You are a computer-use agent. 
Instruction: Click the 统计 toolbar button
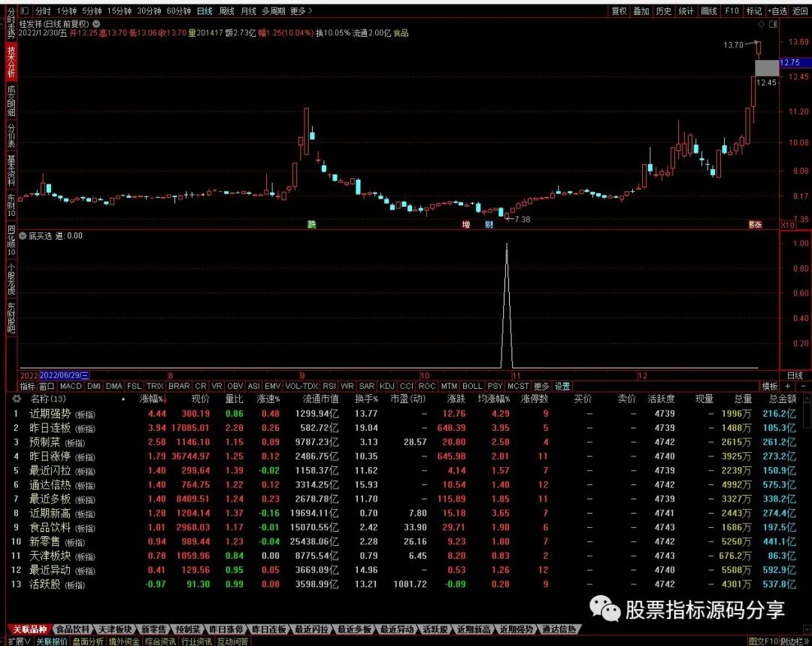click(686, 11)
